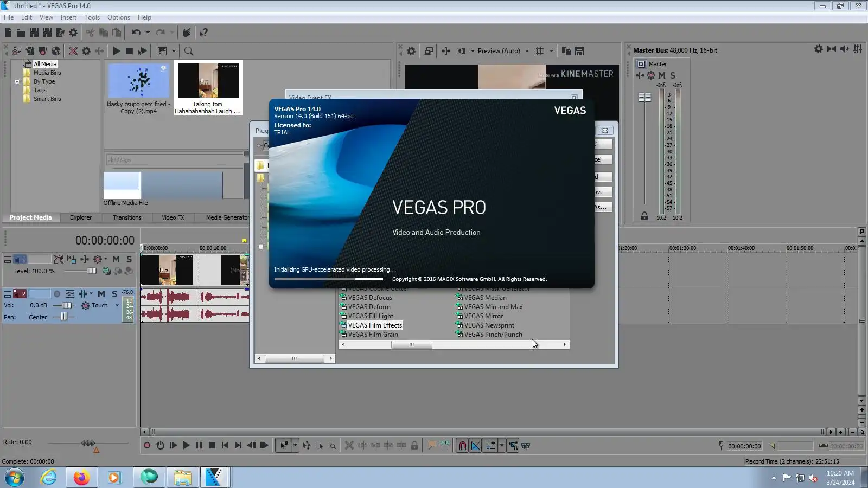Expand the By Type media bin
The width and height of the screenshot is (868, 488).
point(17,82)
